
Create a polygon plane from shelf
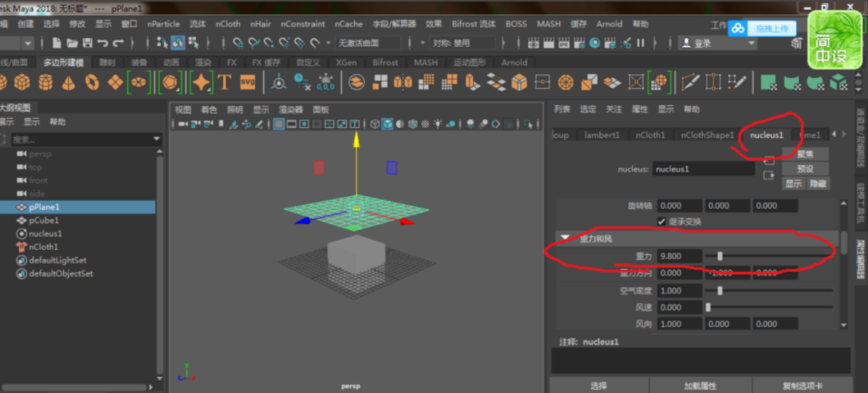click(115, 83)
